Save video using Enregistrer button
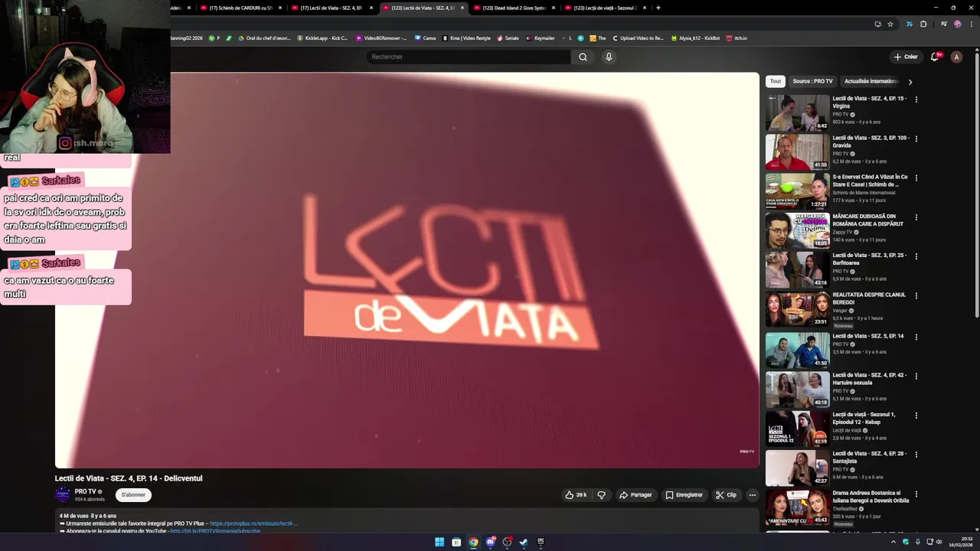The height and width of the screenshot is (551, 980). pyautogui.click(x=684, y=495)
